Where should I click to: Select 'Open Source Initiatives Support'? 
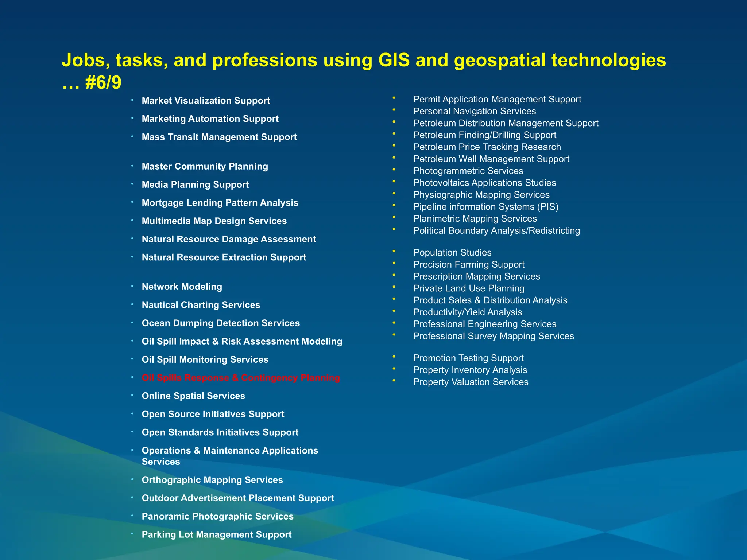coord(213,414)
